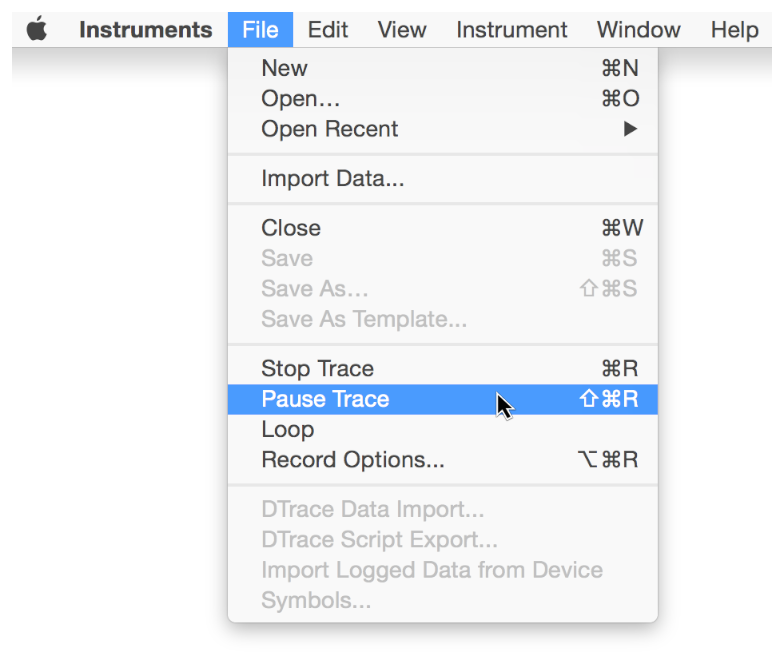Open the Apple menu icon
784x664 pixels.
[37, 29]
